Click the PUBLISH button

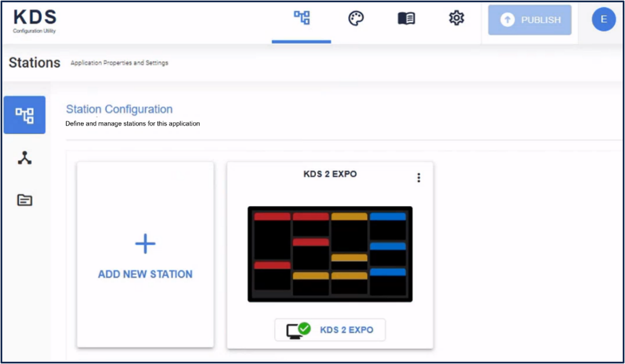530,20
